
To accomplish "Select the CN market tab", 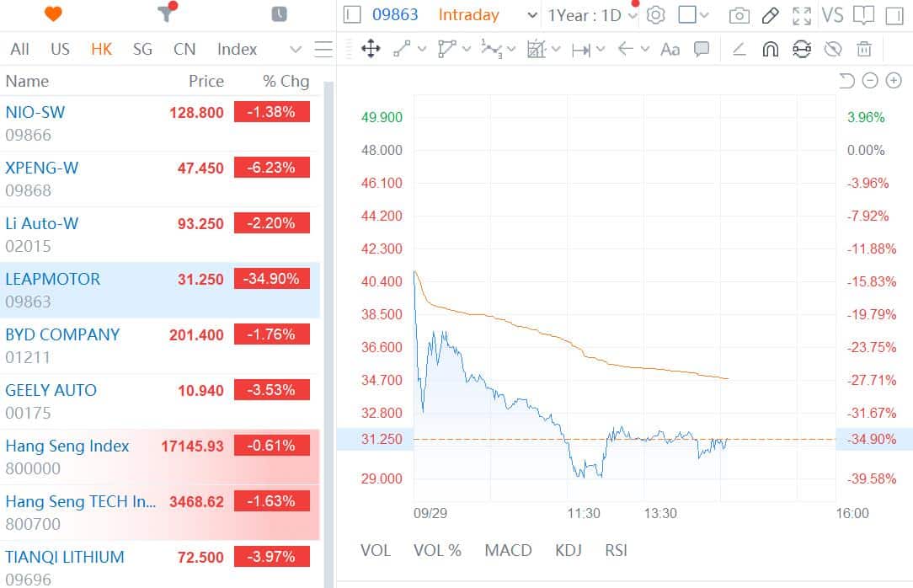I will [x=184, y=50].
